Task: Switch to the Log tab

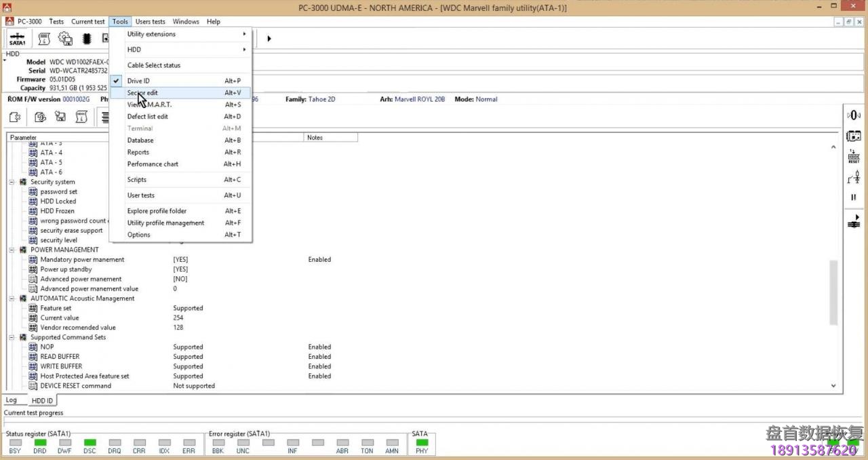Action: pyautogui.click(x=12, y=400)
